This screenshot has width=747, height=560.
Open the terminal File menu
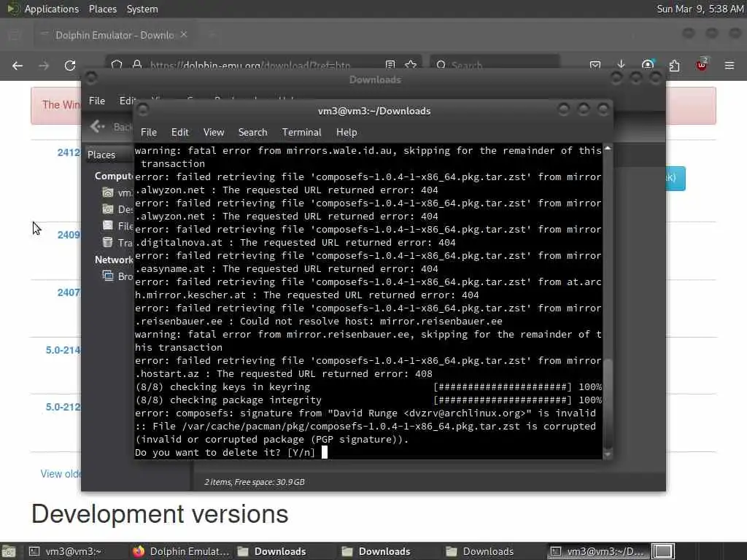coord(149,133)
